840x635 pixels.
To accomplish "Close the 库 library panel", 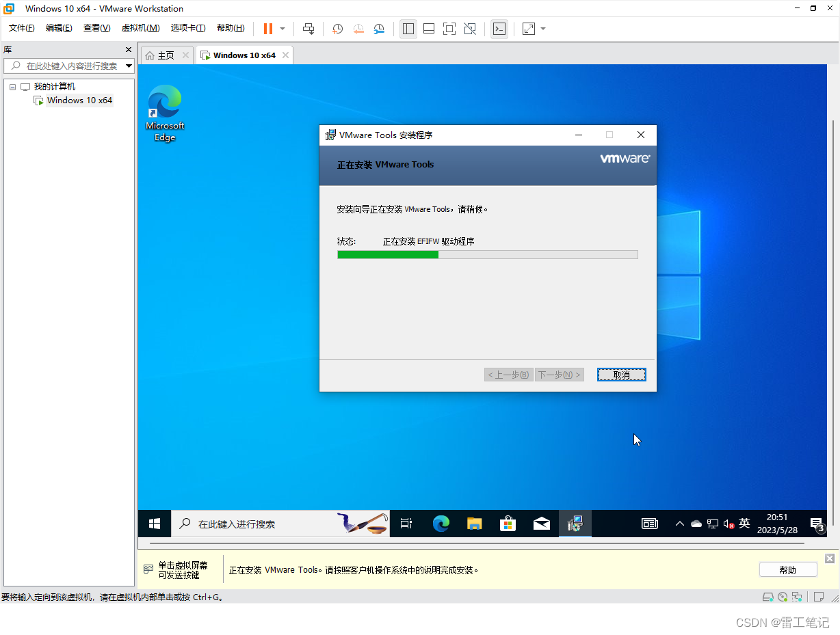I will click(x=129, y=50).
